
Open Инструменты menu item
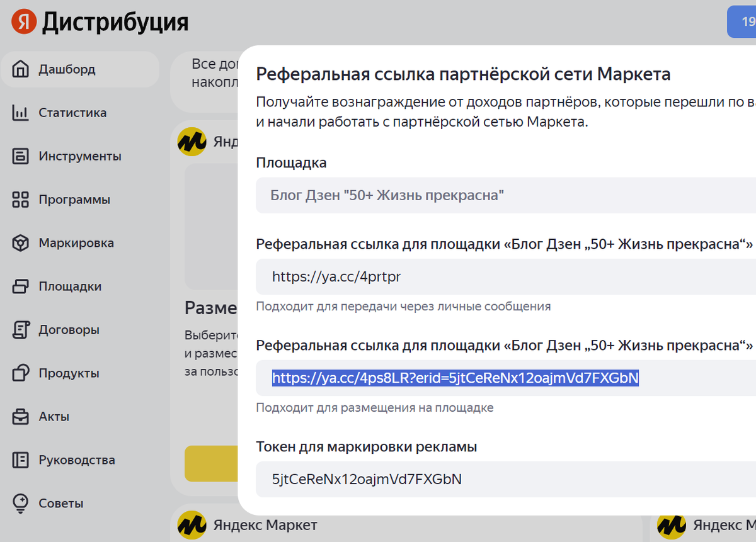tap(80, 156)
